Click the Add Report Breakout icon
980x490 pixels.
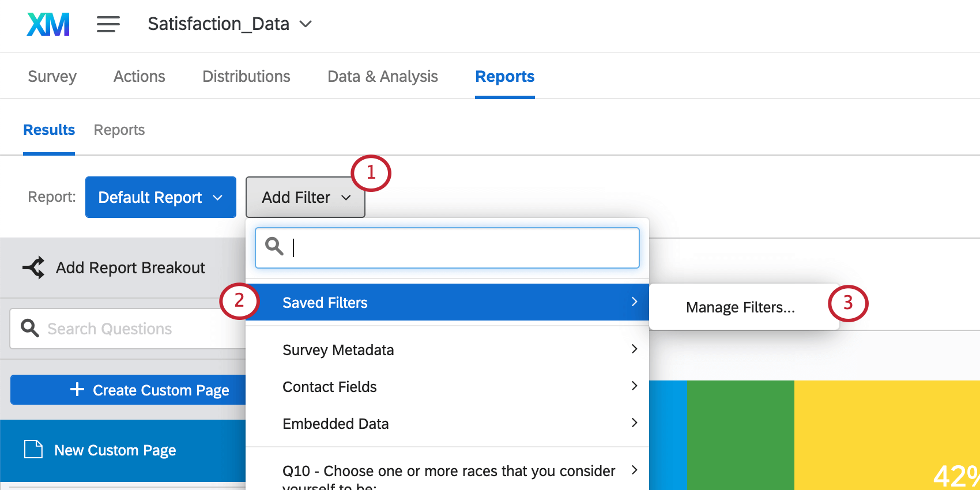click(x=33, y=267)
